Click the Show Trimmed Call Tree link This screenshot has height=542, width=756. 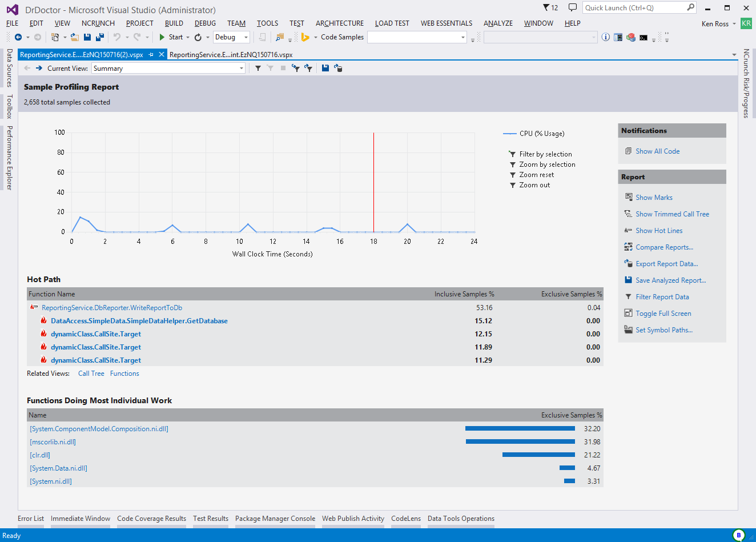coord(672,214)
